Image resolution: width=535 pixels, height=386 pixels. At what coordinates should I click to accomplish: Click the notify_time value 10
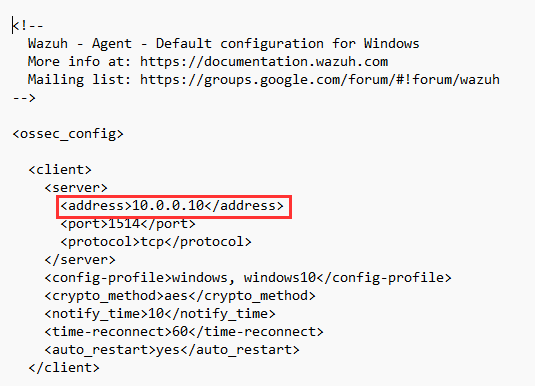click(156, 314)
